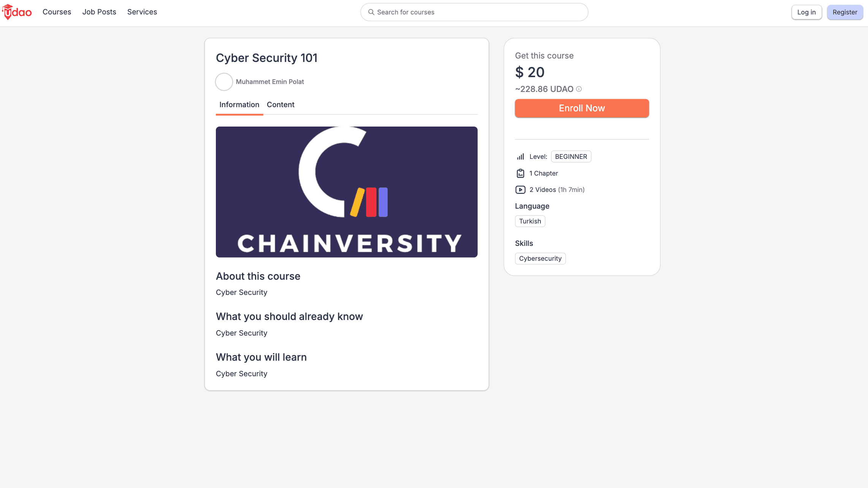Open instructor Muhammet Emin Polat's profile
The height and width of the screenshot is (488, 868).
tap(270, 82)
